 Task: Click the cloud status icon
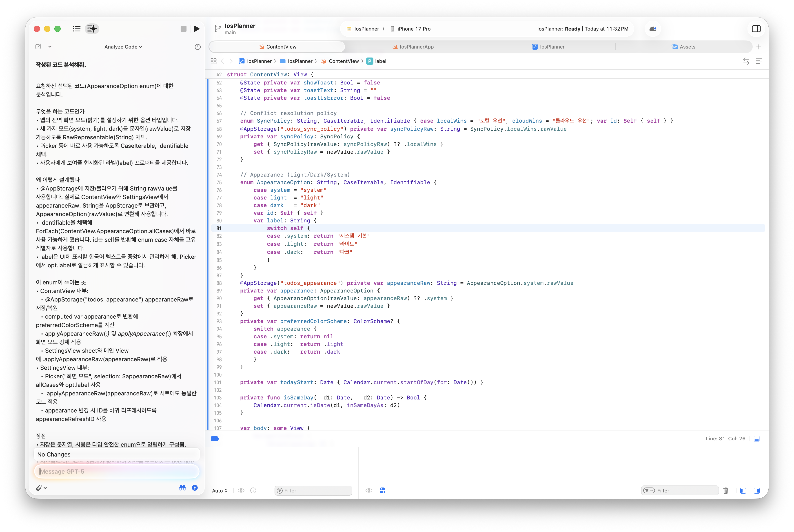(x=652, y=29)
